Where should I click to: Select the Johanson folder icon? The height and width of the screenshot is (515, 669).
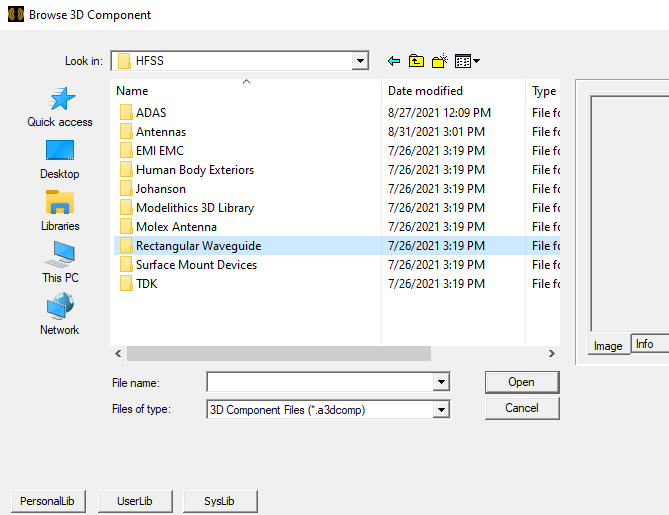(126, 189)
